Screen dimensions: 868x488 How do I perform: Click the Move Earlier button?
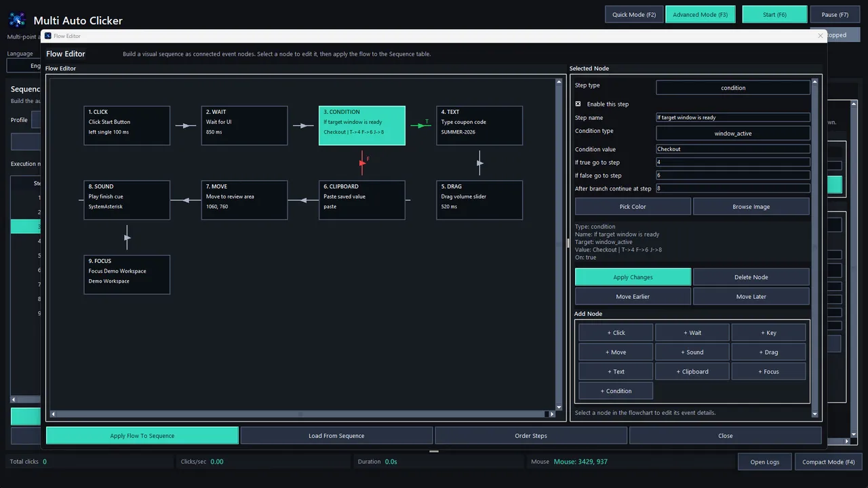pyautogui.click(x=633, y=297)
